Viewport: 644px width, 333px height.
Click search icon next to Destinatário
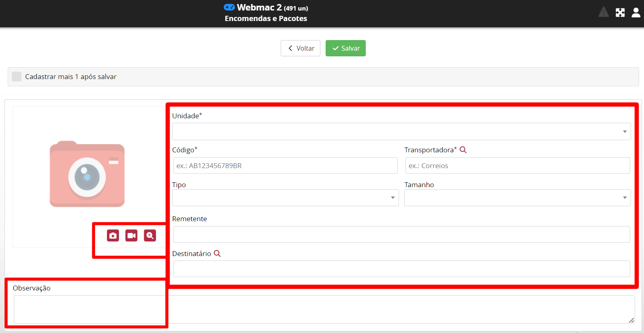(217, 254)
